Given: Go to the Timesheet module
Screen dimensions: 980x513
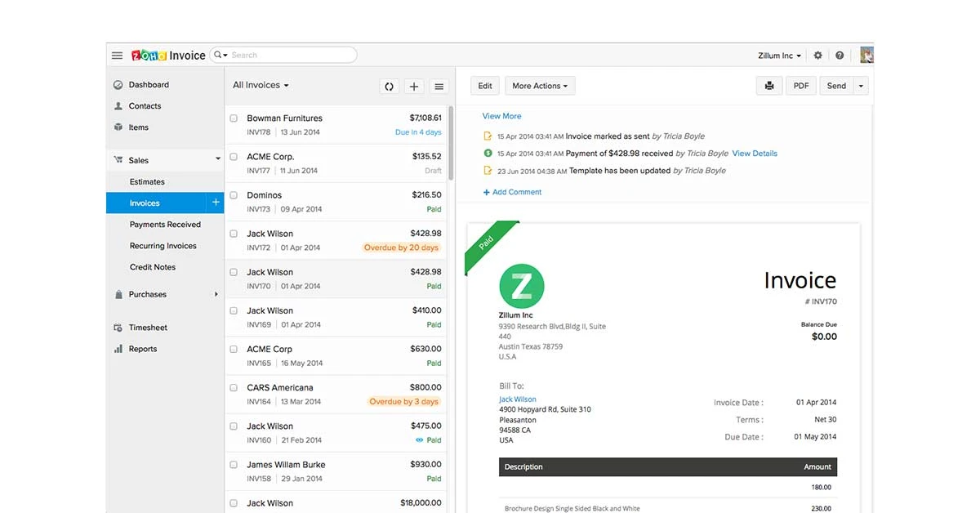Looking at the screenshot, I should [147, 327].
